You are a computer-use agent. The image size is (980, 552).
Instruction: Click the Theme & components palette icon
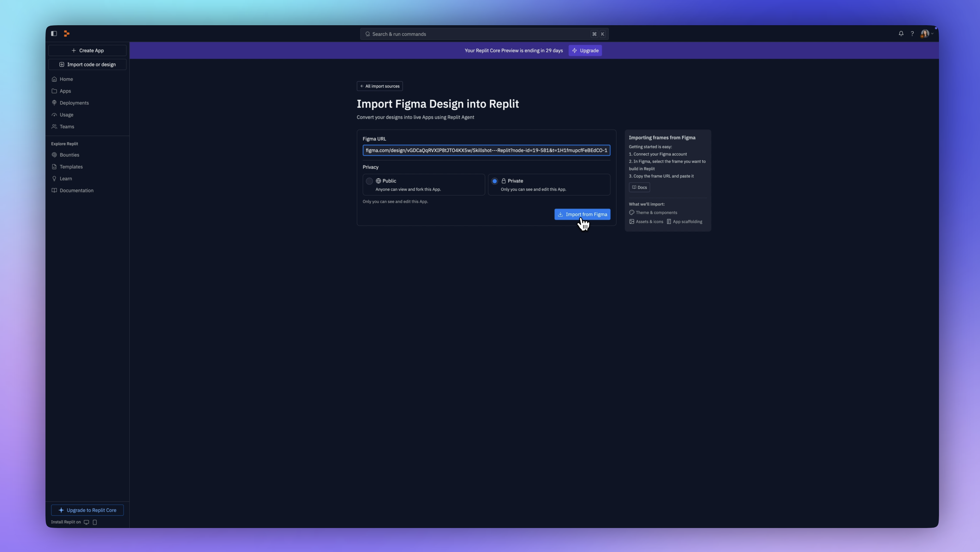click(631, 212)
